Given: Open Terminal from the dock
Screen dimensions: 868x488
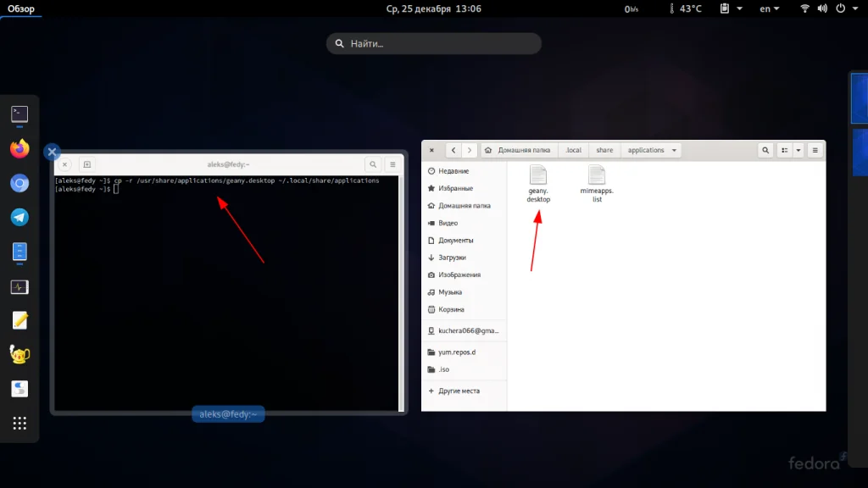Looking at the screenshot, I should coord(19,114).
